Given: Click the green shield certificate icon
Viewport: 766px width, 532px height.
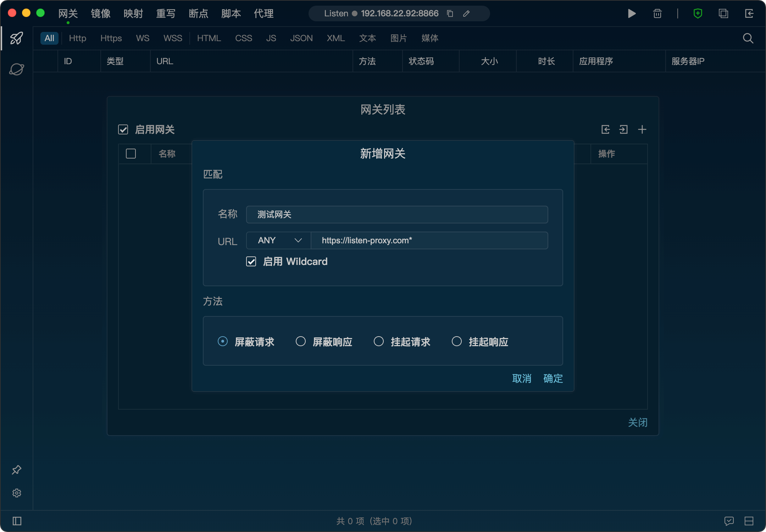Looking at the screenshot, I should 698,13.
